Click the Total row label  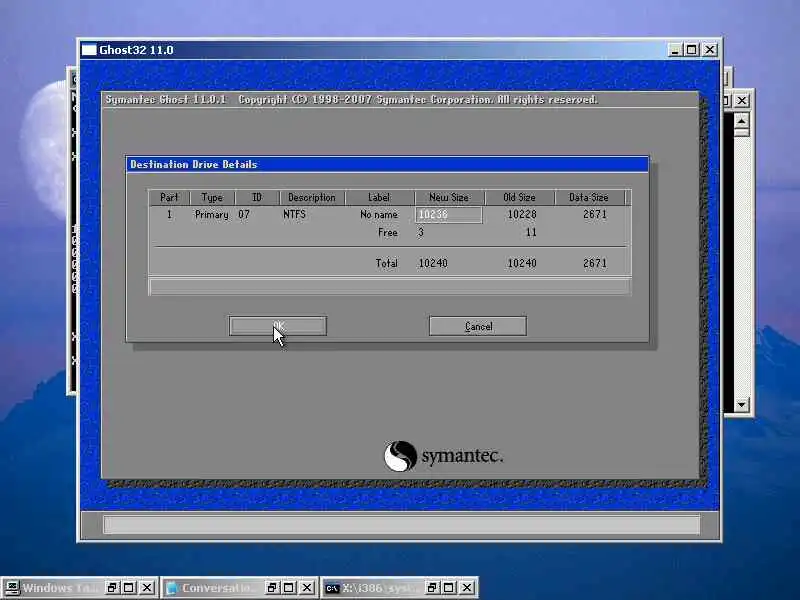click(386, 263)
